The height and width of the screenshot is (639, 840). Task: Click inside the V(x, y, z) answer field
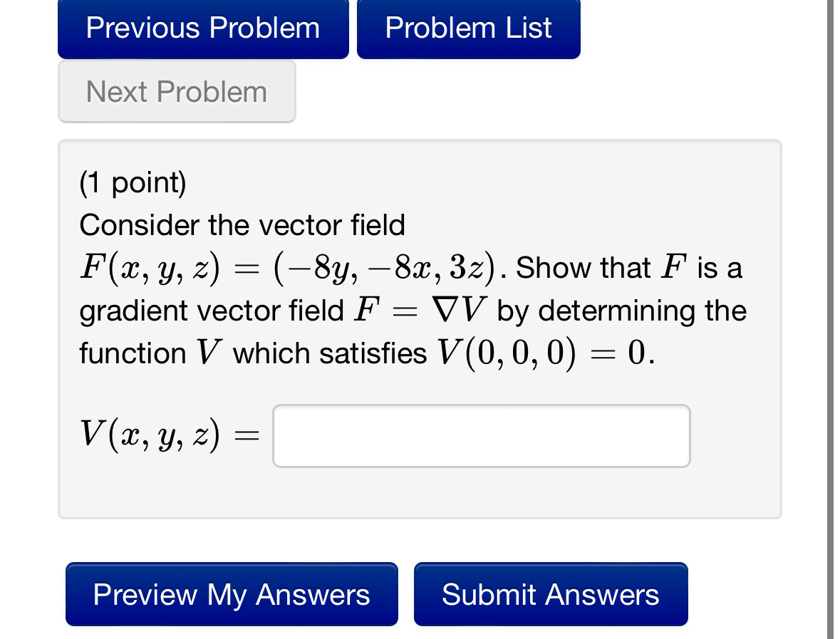click(x=481, y=435)
